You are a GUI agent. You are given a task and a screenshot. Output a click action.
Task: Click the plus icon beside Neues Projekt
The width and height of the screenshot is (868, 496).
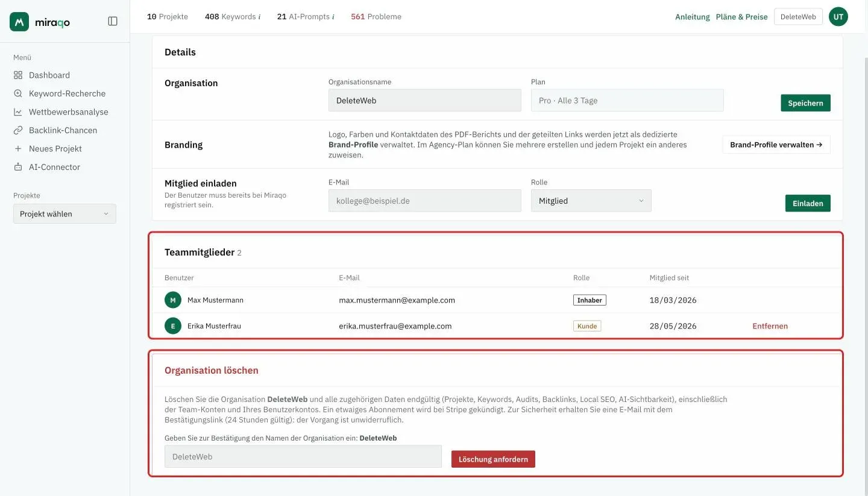click(17, 149)
